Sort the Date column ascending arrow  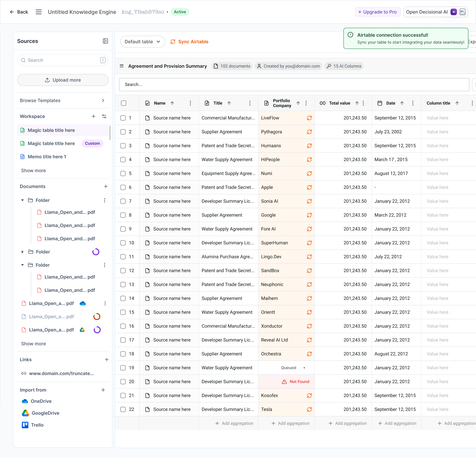[x=402, y=103]
